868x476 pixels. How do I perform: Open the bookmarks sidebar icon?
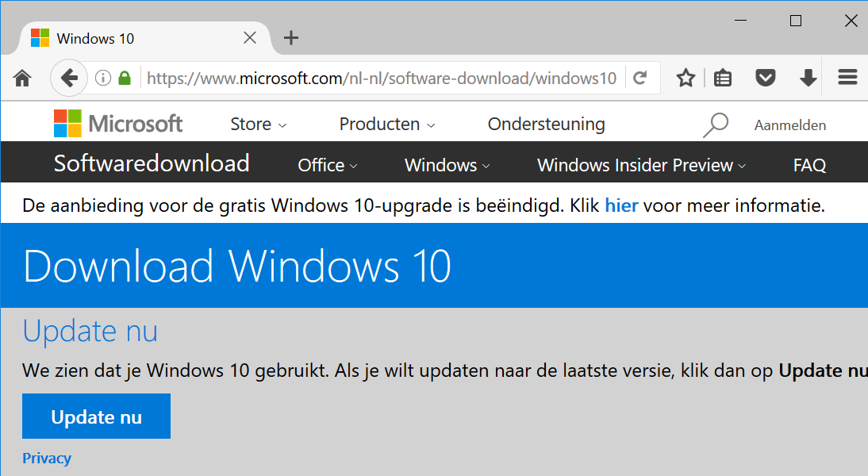click(x=722, y=77)
